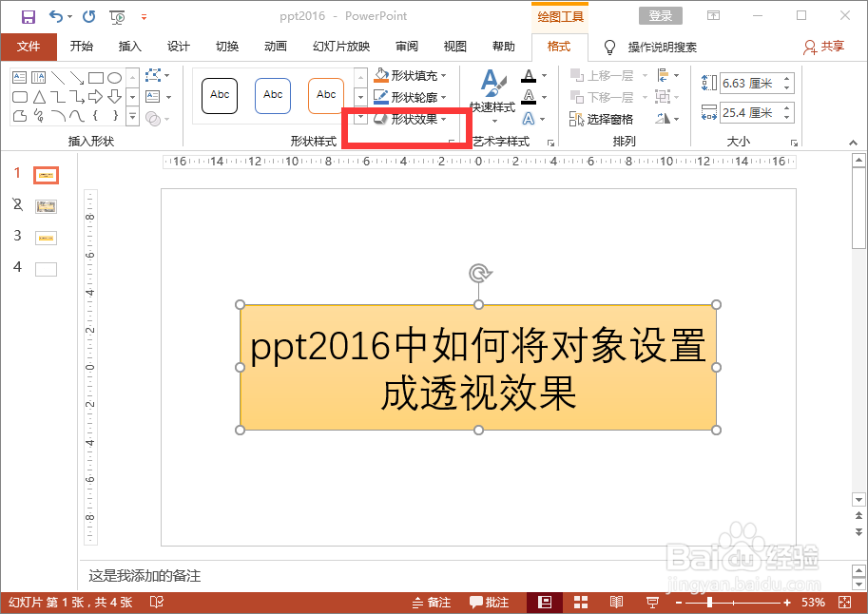Image resolution: width=868 pixels, height=614 pixels.
Task: Click the notes text 这是我添加的备注
Action: click(x=145, y=576)
